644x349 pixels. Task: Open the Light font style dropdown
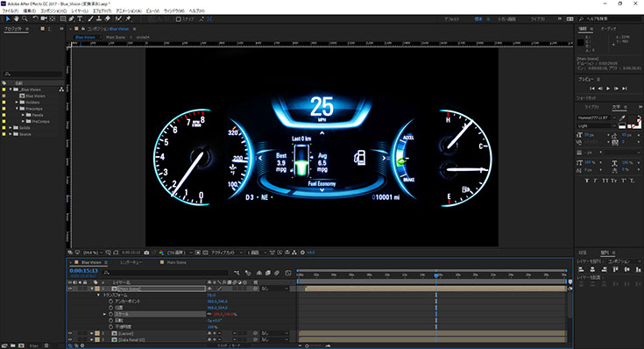coord(597,125)
